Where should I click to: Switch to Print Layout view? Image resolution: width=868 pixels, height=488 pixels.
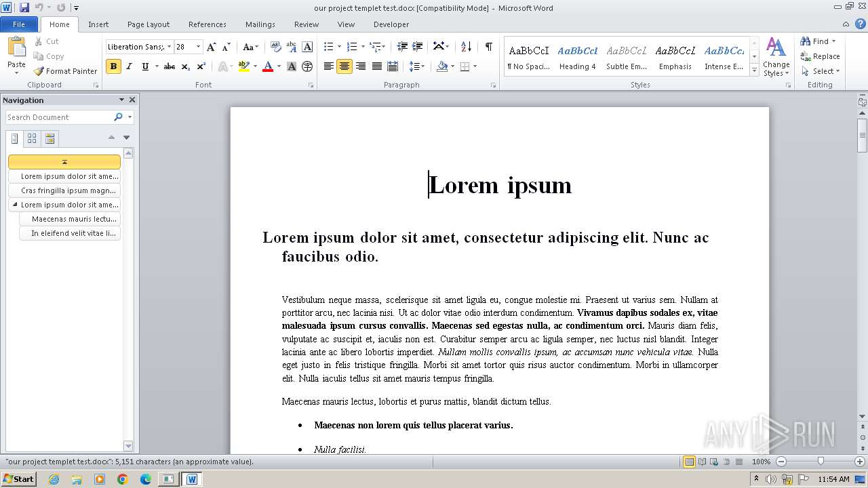pyautogui.click(x=690, y=462)
